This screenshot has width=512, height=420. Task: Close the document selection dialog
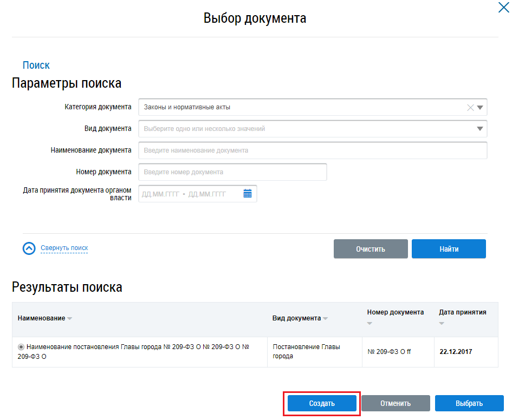tap(503, 8)
